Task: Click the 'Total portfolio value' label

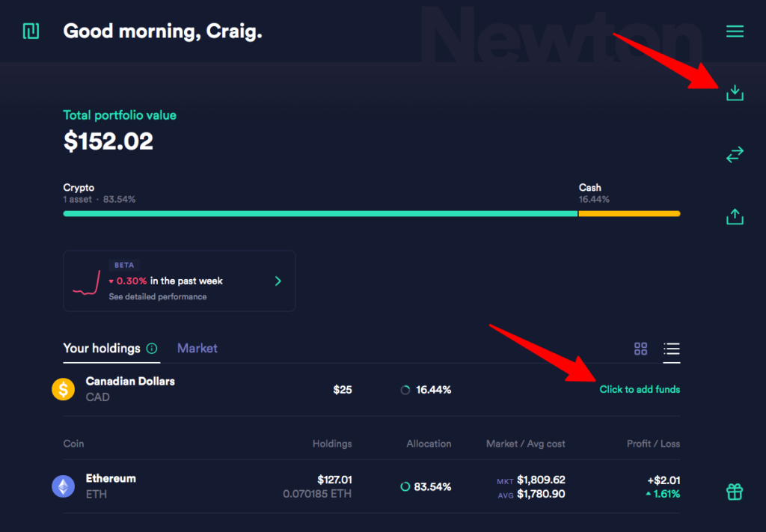Action: 120,115
